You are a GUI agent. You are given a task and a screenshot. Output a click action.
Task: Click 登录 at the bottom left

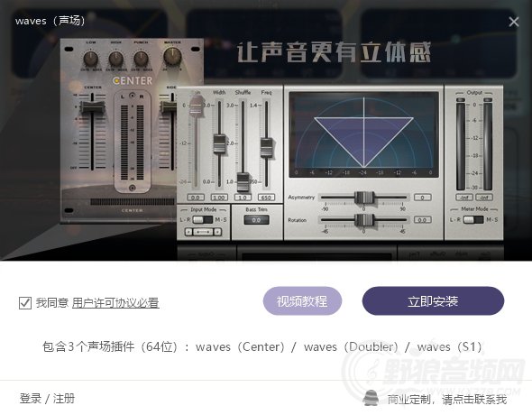tap(30, 399)
